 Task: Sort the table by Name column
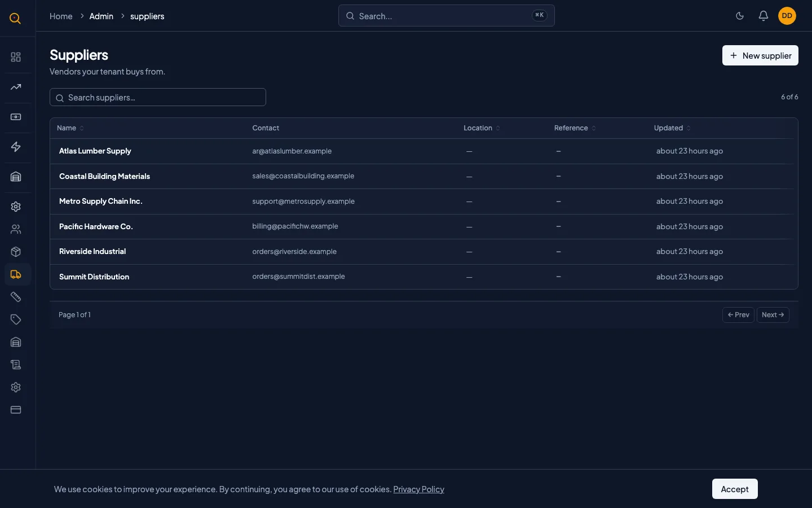70,128
